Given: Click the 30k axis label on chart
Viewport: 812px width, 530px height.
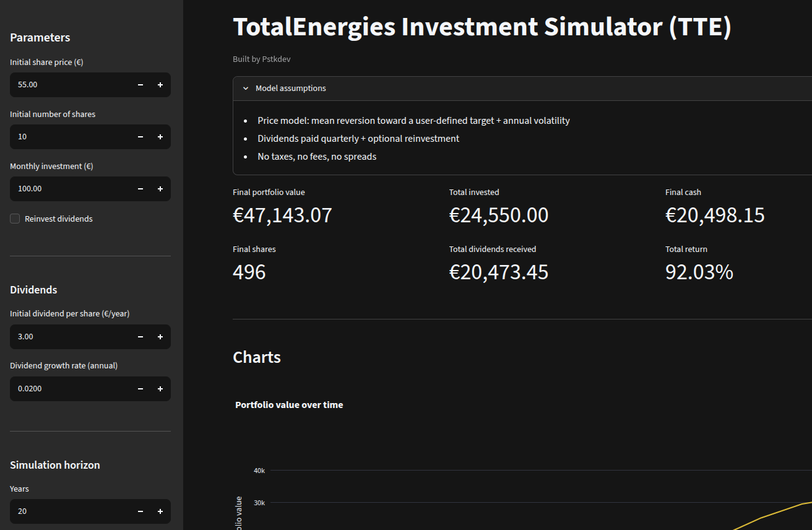Looking at the screenshot, I should tap(259, 503).
